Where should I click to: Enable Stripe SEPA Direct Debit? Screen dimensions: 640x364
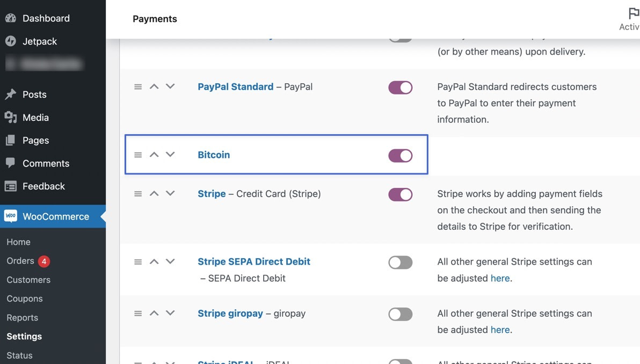coord(400,262)
